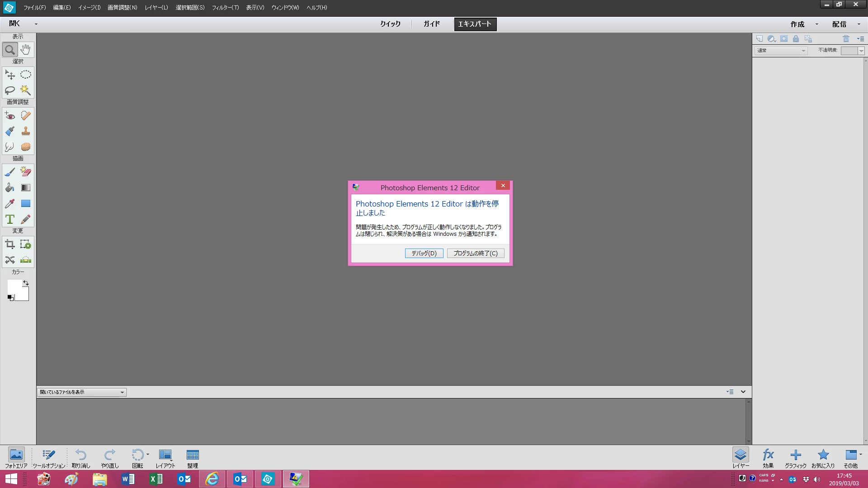Open the 効果 (fx) panel
The image size is (868, 488).
point(768,458)
